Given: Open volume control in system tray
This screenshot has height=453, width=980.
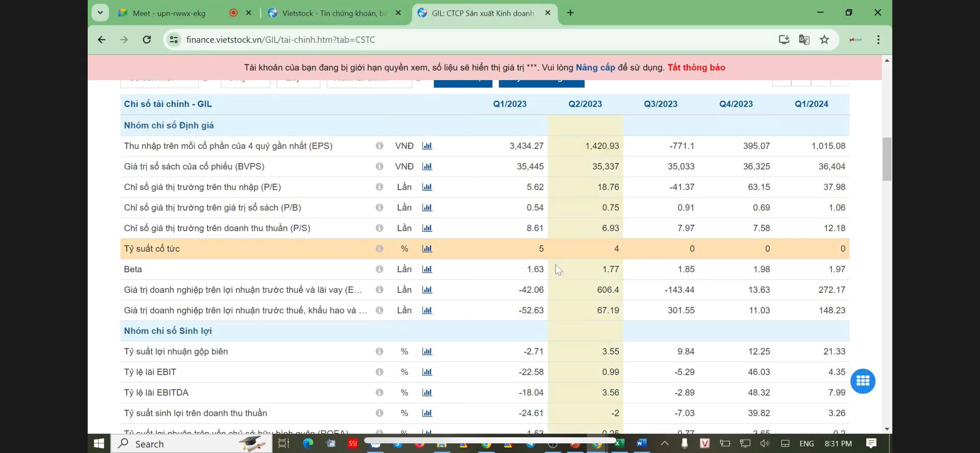Looking at the screenshot, I should [765, 443].
